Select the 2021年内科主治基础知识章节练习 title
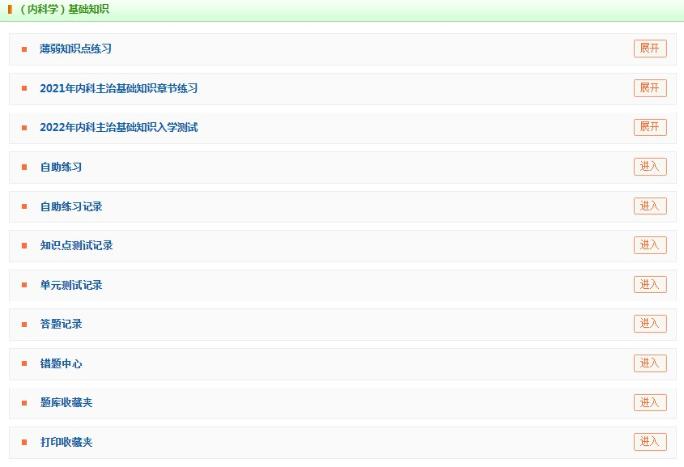The width and height of the screenshot is (684, 467). 118,88
